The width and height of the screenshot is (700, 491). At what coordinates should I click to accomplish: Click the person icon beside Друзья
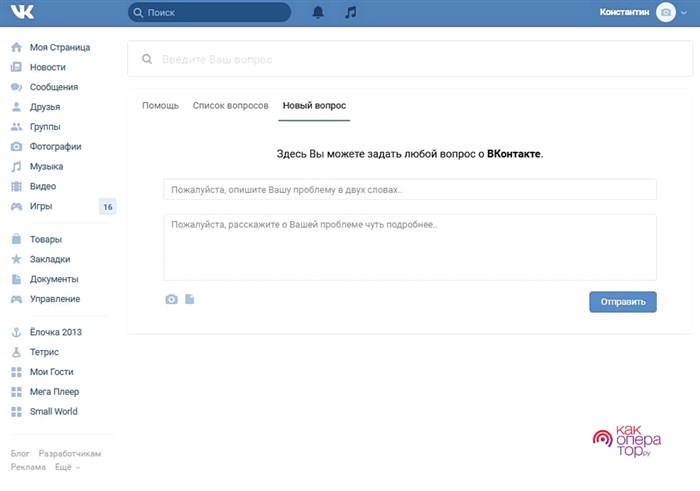[x=17, y=107]
